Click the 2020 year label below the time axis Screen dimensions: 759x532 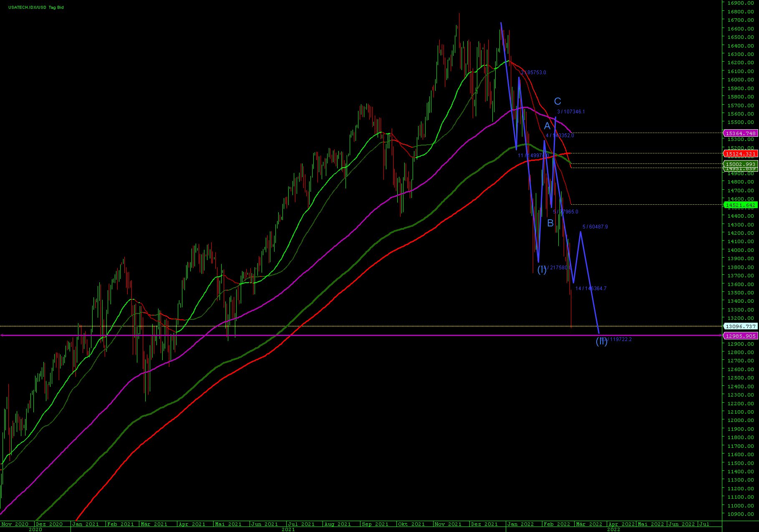click(35, 529)
